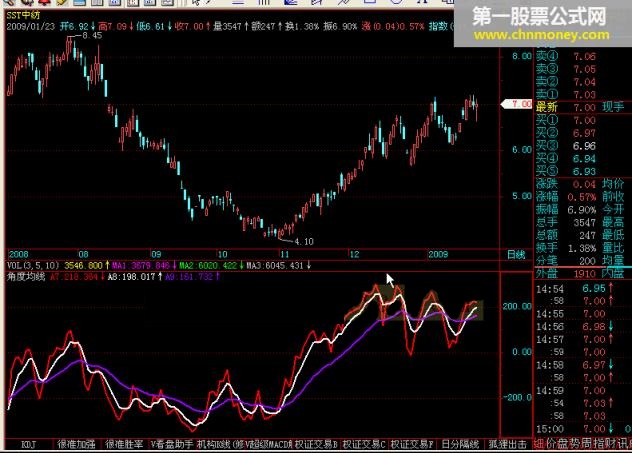Click the 2008 time axis label
632x453 pixels.
click(x=19, y=254)
